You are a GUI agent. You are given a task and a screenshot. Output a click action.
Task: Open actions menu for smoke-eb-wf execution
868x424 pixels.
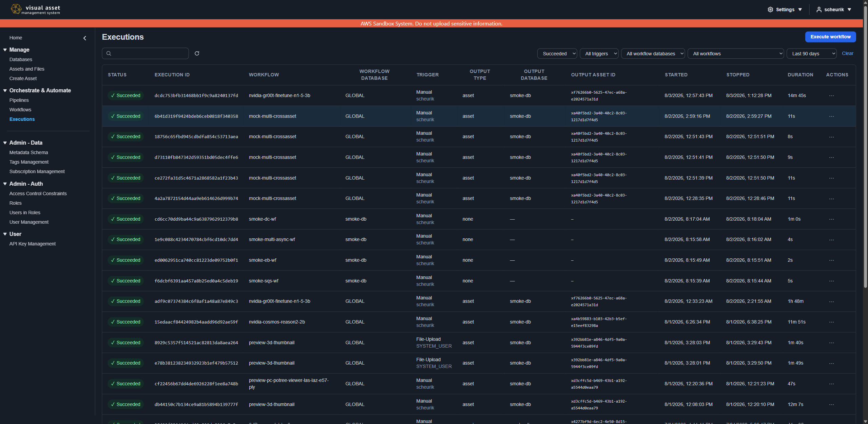click(831, 260)
